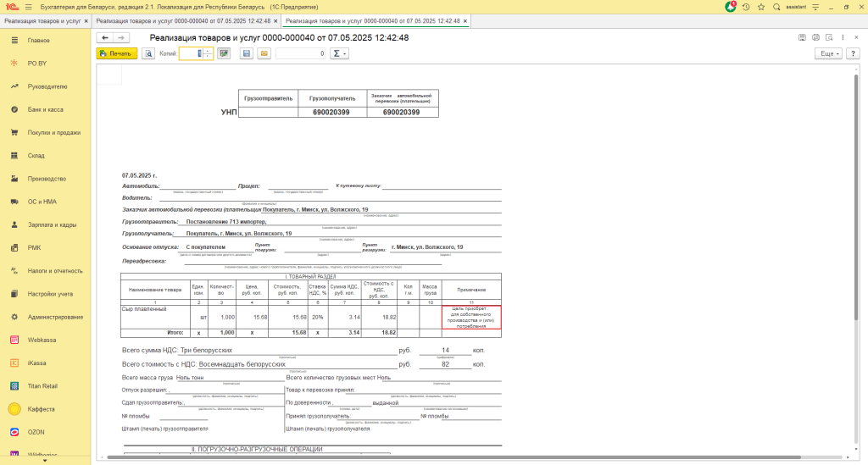
Task: Click the horizontal scrollbar below the document
Action: tap(454, 457)
